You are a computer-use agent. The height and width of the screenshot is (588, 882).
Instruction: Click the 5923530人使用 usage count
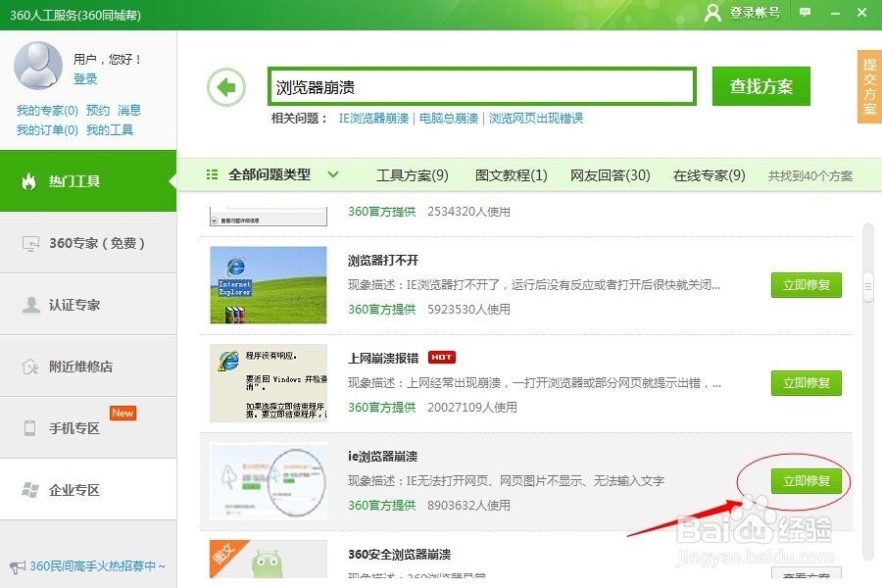click(468, 310)
